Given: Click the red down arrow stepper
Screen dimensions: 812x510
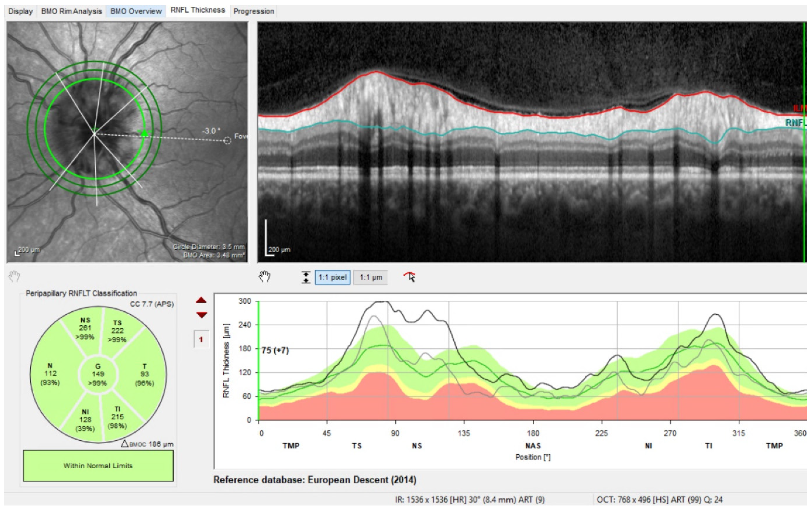Looking at the screenshot, I should pyautogui.click(x=201, y=315).
